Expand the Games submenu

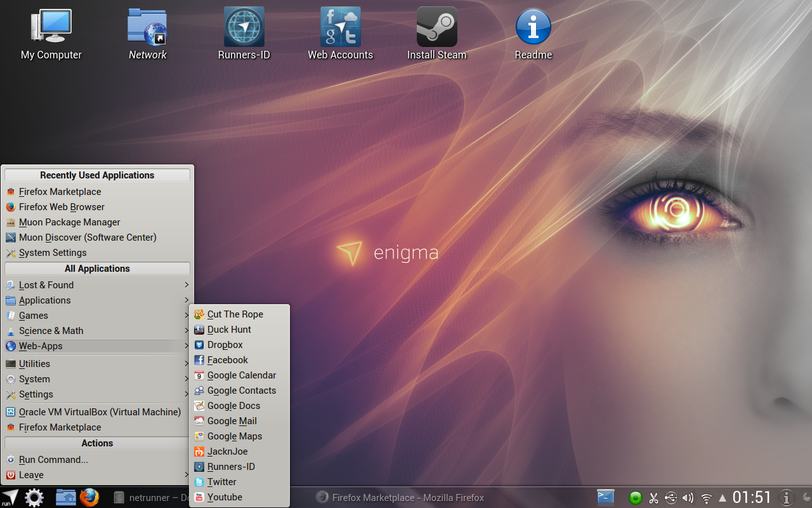pyautogui.click(x=97, y=316)
